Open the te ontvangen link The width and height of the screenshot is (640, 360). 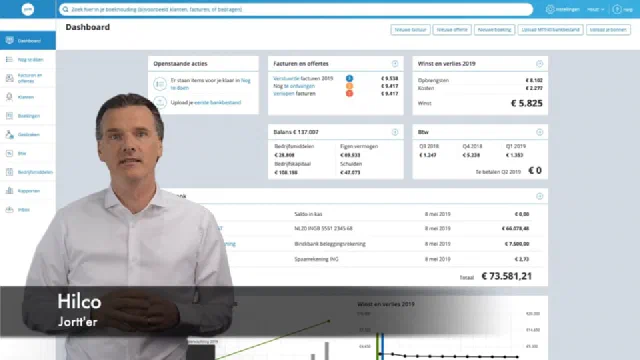click(299, 86)
